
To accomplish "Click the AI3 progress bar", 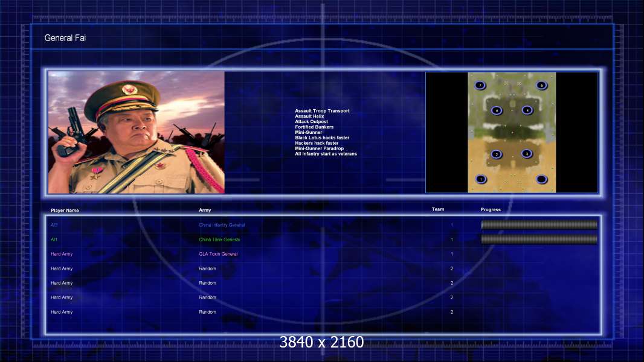I will 539,224.
